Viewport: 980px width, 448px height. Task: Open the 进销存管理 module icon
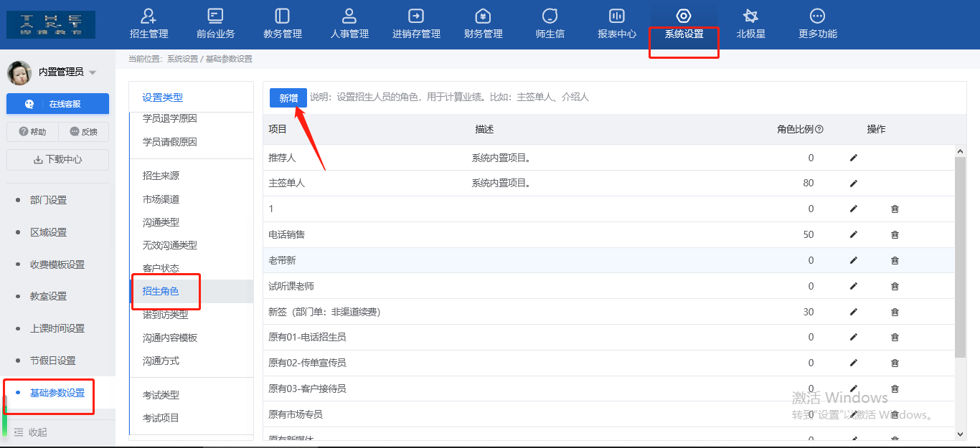pos(416,16)
